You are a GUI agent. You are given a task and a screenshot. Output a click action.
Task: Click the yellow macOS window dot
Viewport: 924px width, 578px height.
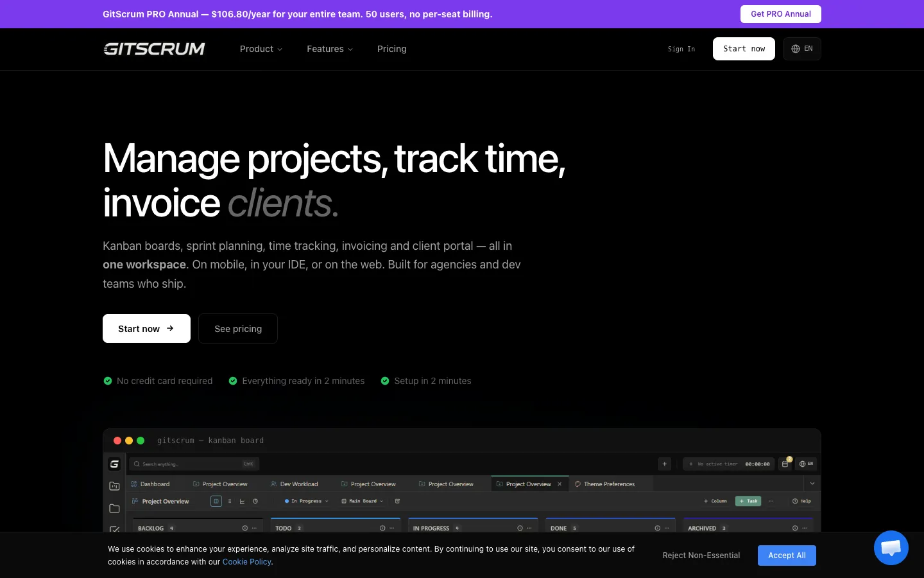(x=129, y=441)
